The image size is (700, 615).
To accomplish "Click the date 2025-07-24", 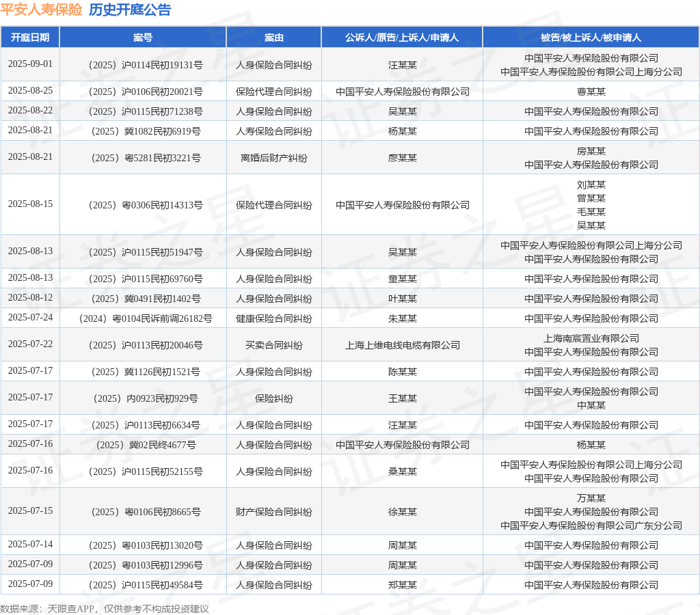I will coord(30,317).
